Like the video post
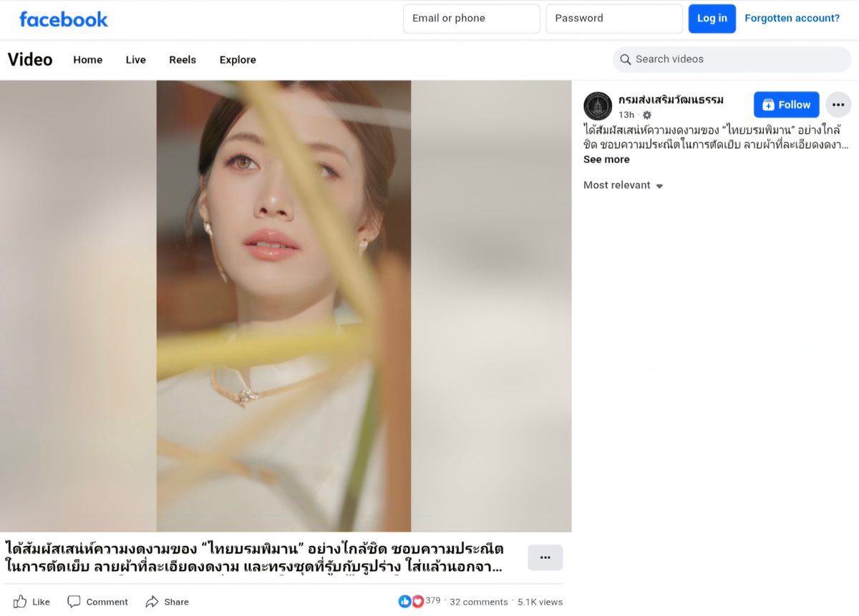The width and height of the screenshot is (859, 616). point(31,602)
